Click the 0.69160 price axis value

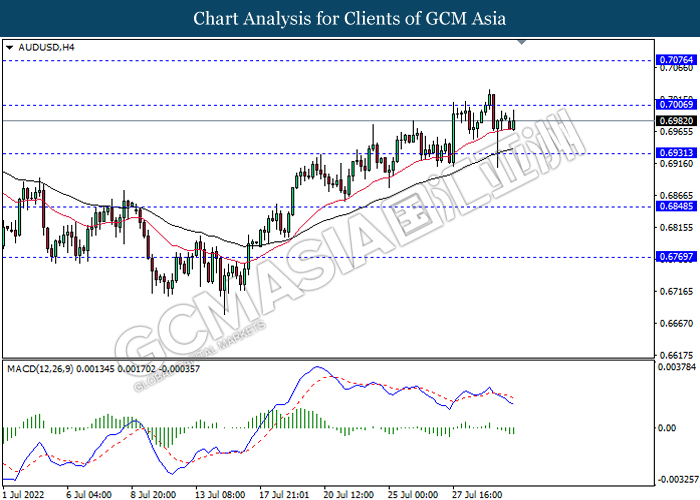[x=677, y=164]
